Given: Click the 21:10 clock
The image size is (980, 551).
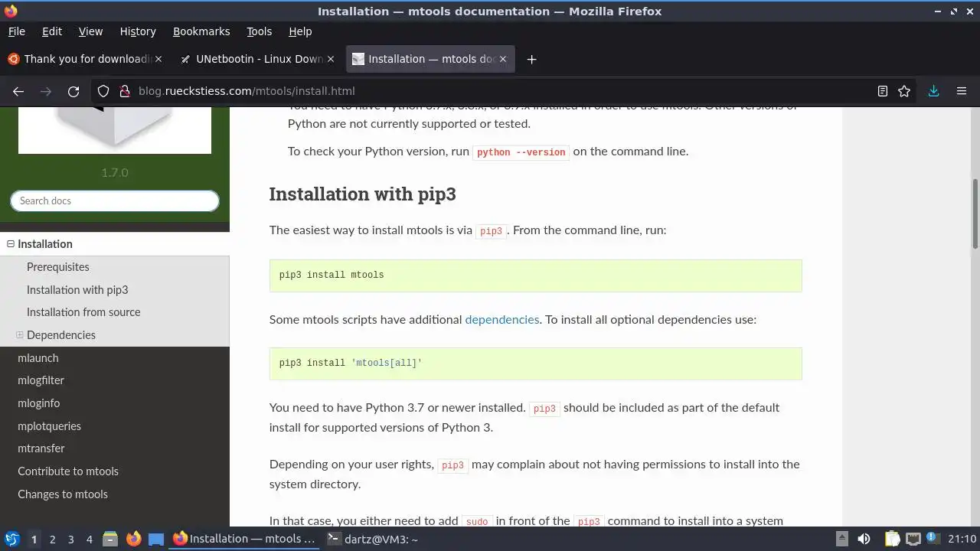Looking at the screenshot, I should coord(962,540).
